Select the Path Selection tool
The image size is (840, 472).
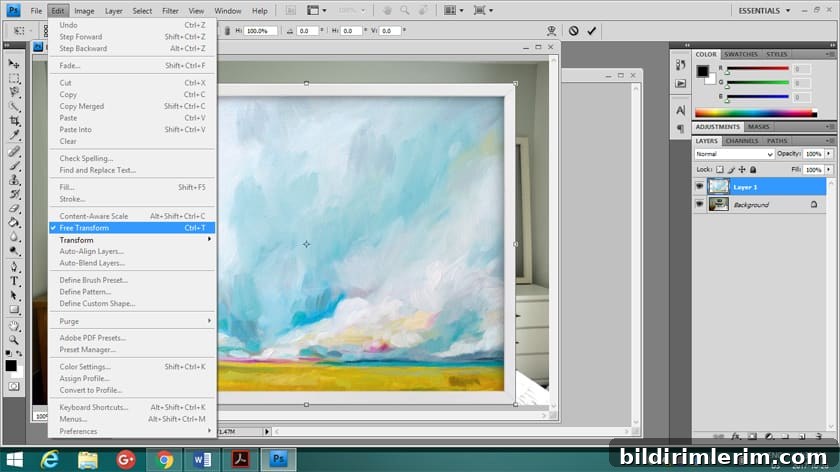(14, 295)
